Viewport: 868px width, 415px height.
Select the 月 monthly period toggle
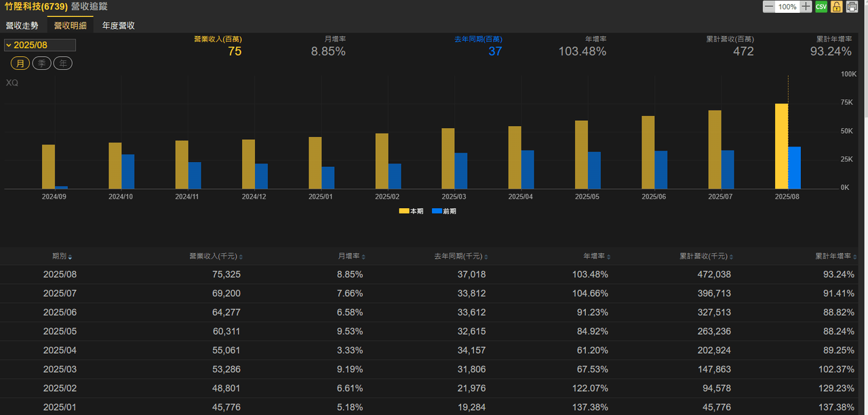(x=20, y=63)
